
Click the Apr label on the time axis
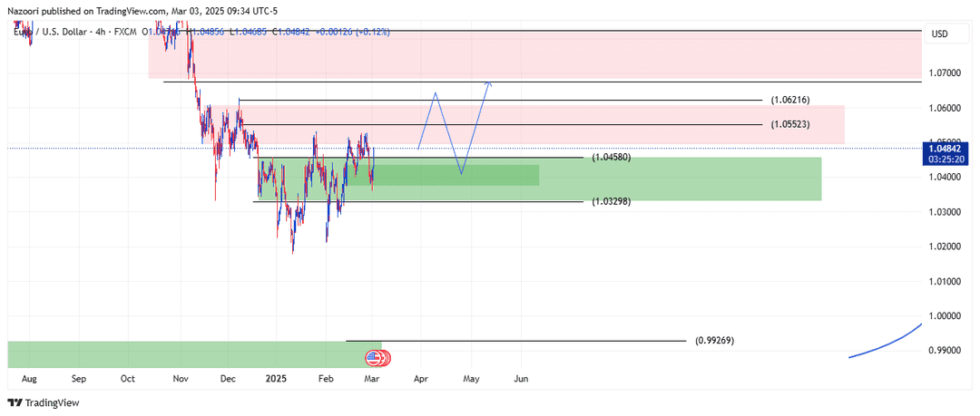(421, 379)
